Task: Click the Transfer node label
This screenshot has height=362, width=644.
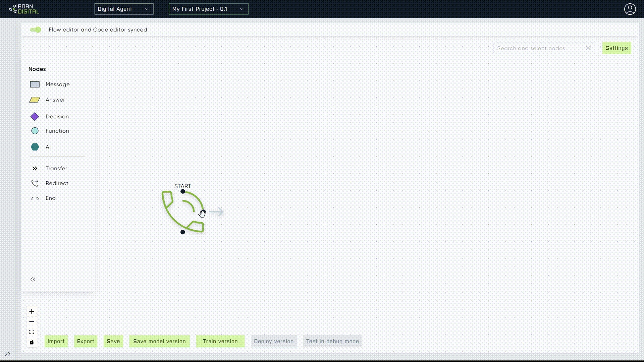Action: 56,169
